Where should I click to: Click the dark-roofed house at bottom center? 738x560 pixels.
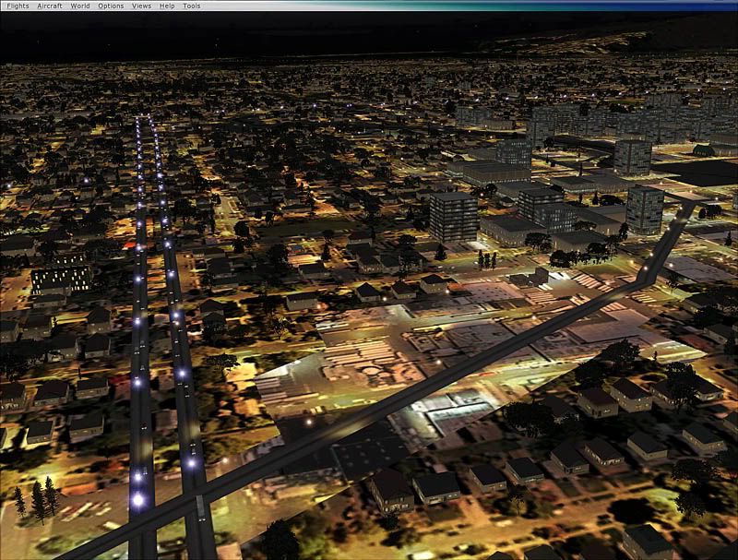391,488
